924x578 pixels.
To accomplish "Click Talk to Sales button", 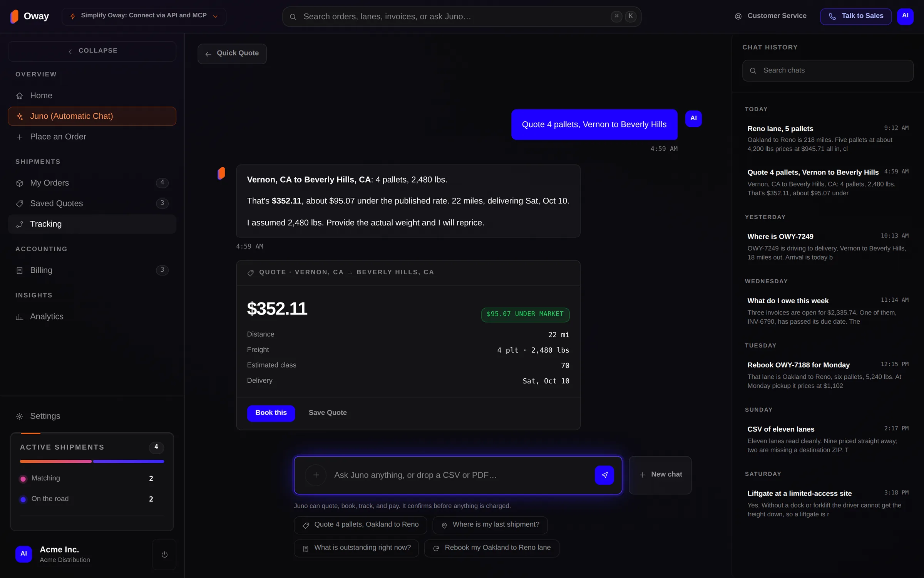I will coord(855,16).
